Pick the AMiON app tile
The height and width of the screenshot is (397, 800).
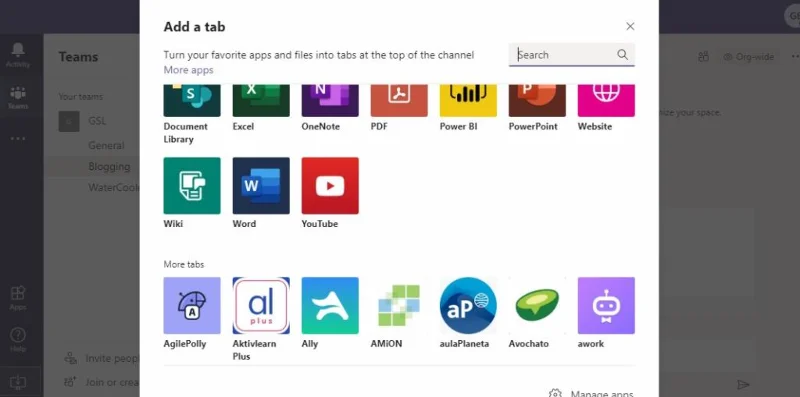[399, 306]
